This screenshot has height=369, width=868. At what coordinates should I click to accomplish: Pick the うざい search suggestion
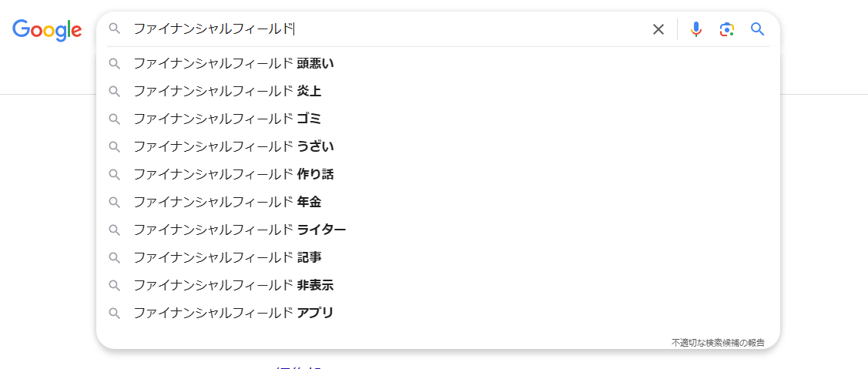tap(233, 146)
